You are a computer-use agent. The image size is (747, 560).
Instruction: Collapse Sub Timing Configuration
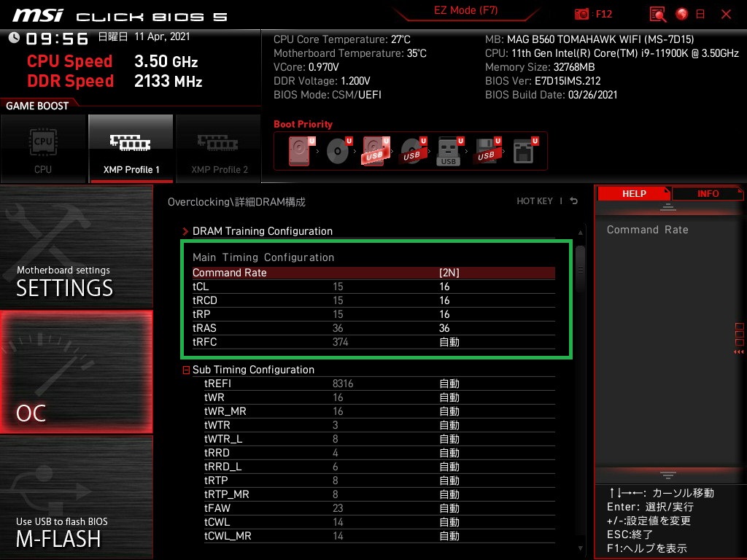(186, 370)
